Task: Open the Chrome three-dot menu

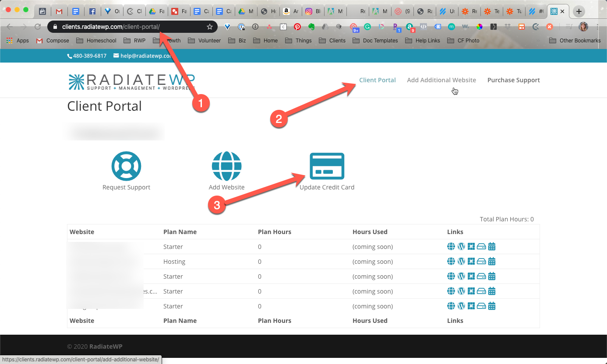Action: point(598,27)
